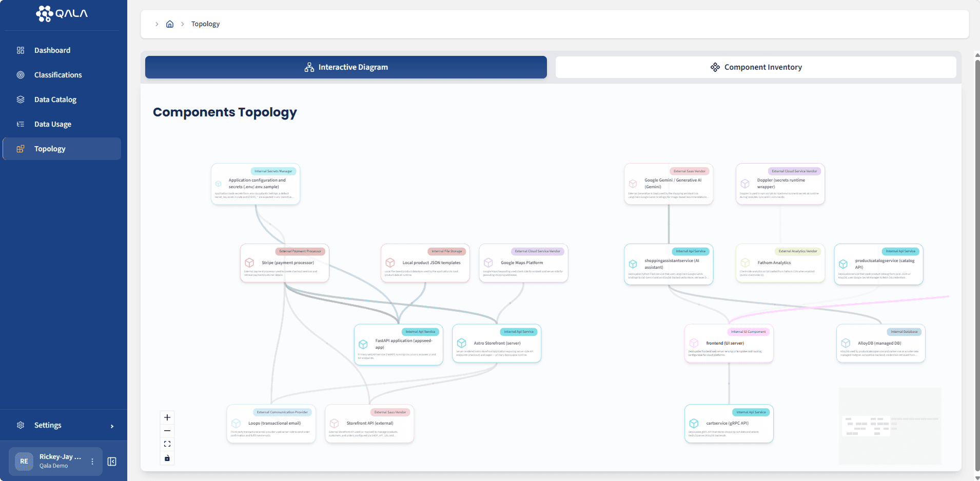This screenshot has width=980, height=481.
Task: Click the Classifications target icon
Action: coord(21,75)
